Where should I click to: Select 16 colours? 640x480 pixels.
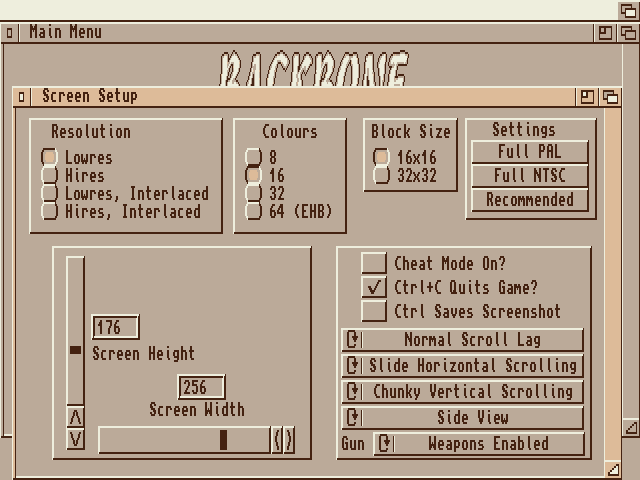tap(253, 175)
